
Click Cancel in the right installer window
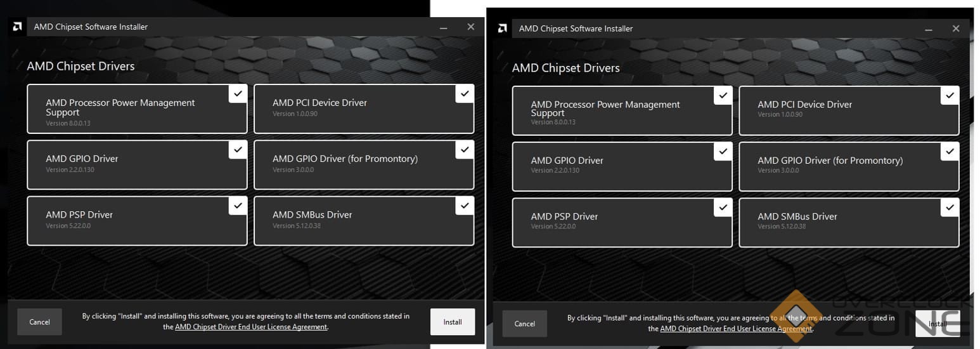coord(524,324)
